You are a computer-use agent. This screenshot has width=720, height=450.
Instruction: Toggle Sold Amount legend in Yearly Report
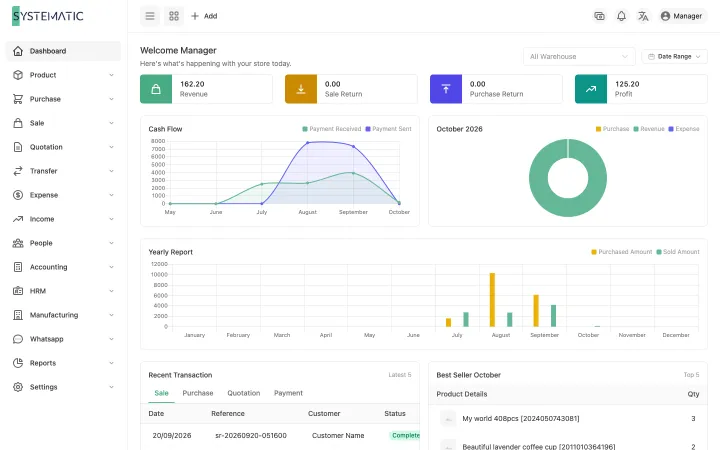point(678,252)
